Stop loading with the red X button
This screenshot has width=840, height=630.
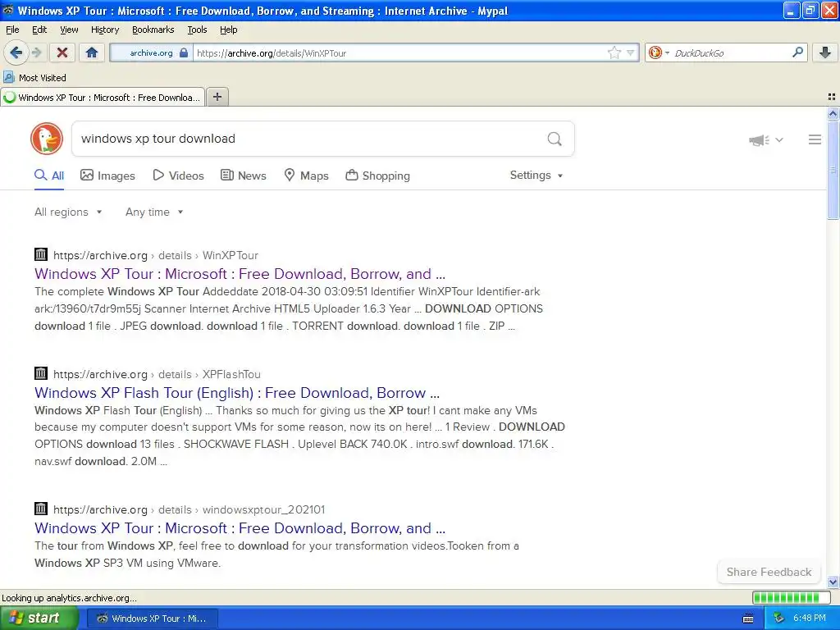tap(62, 52)
